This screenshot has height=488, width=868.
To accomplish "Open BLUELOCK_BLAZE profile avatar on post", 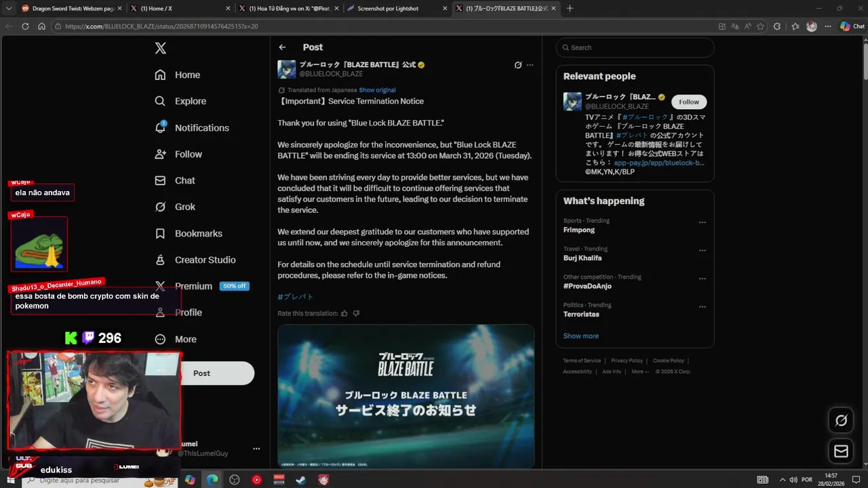I will 287,69.
